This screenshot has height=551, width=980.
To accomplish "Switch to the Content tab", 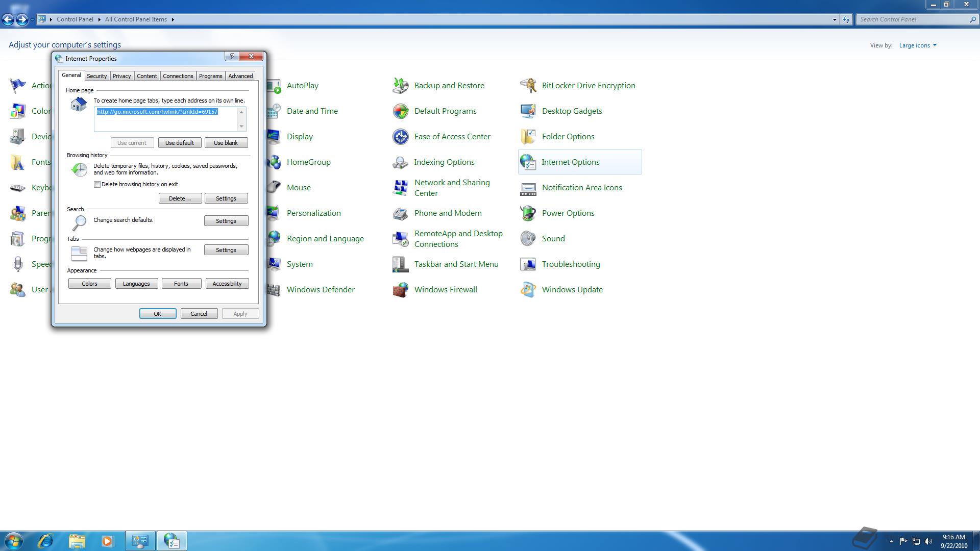I will [146, 76].
